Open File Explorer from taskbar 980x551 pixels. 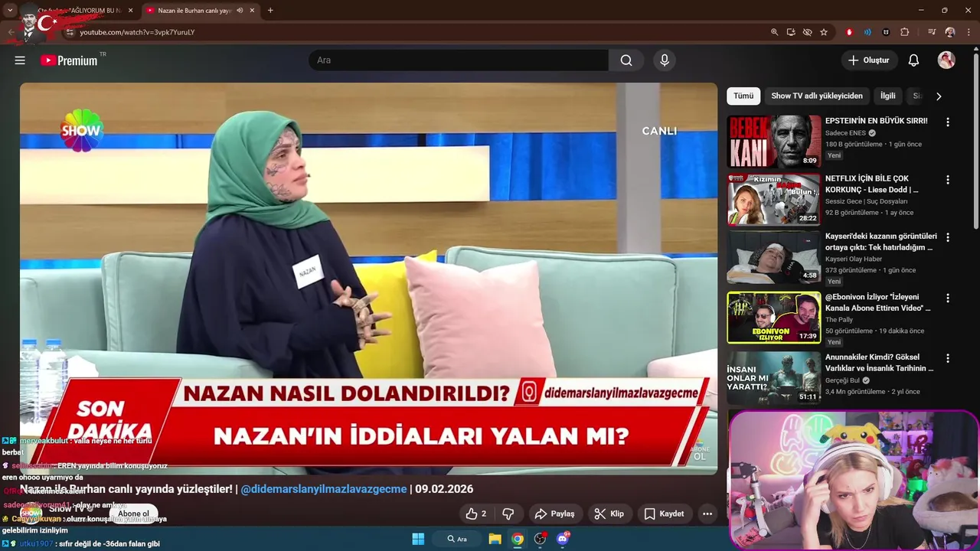point(495,539)
